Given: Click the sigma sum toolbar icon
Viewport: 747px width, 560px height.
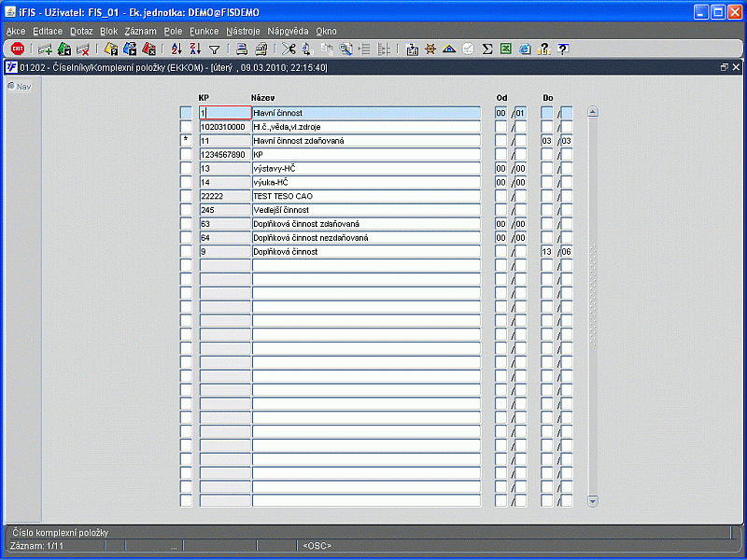Looking at the screenshot, I should point(486,49).
